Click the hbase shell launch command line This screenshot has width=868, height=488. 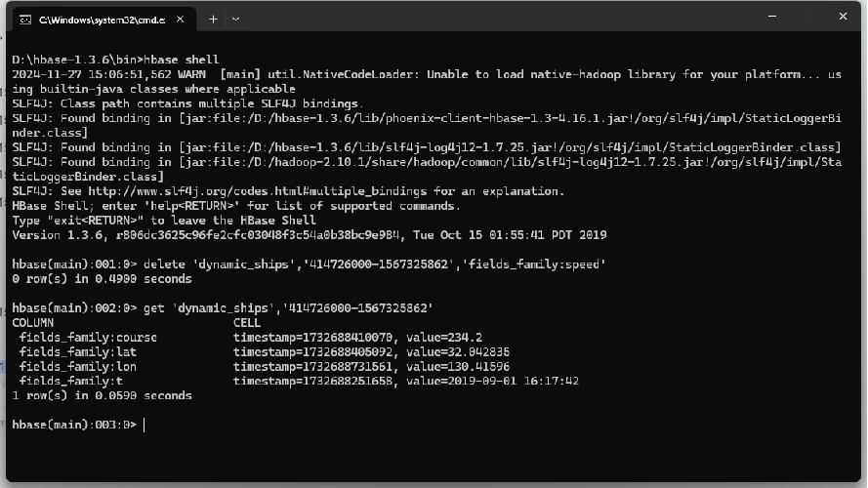(x=115, y=60)
